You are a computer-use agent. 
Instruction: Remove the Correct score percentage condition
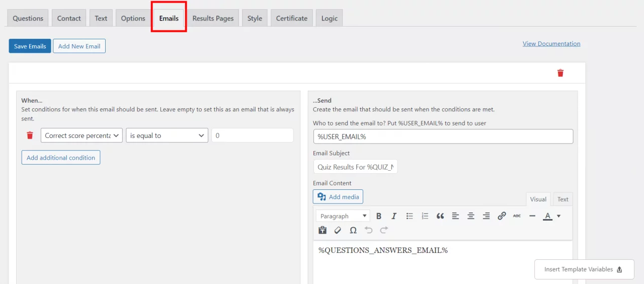(30, 135)
